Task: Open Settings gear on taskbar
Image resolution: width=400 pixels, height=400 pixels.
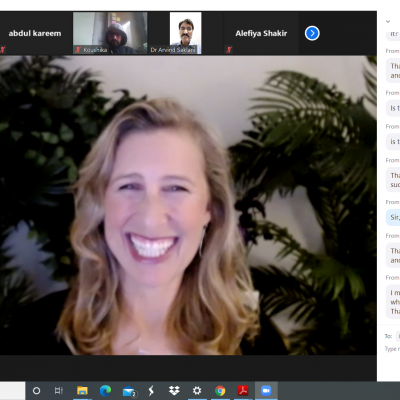Action: (x=197, y=390)
